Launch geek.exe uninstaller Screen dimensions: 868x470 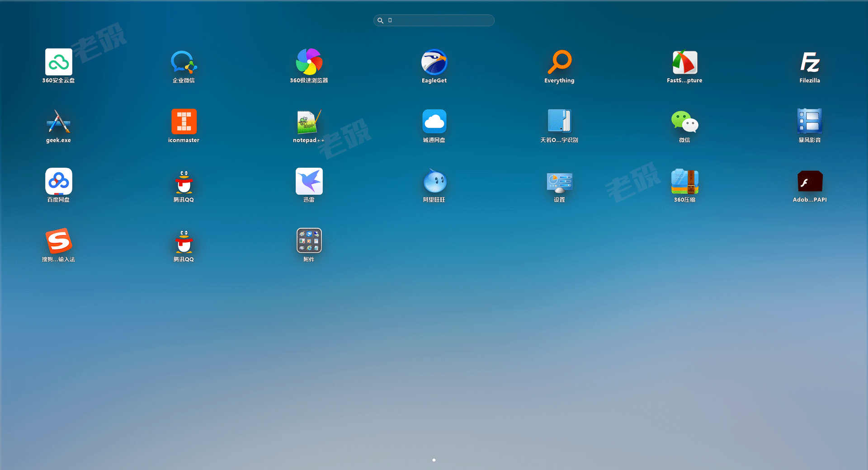click(x=59, y=122)
